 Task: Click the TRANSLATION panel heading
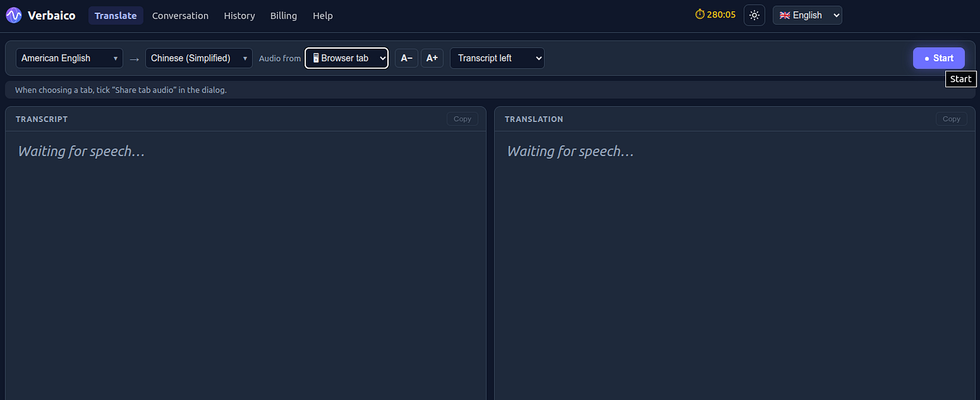(534, 119)
